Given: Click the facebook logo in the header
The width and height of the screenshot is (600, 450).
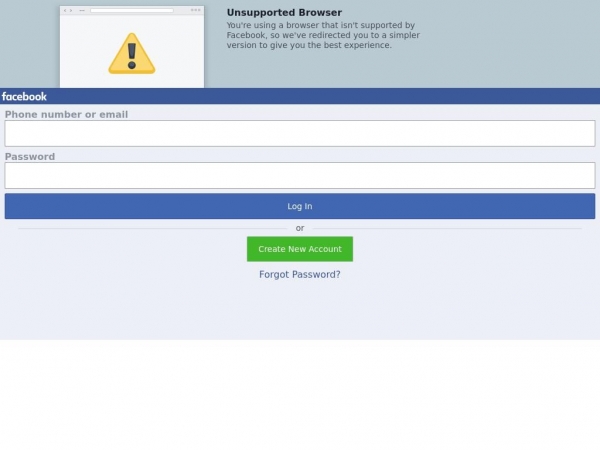Looking at the screenshot, I should 24,96.
